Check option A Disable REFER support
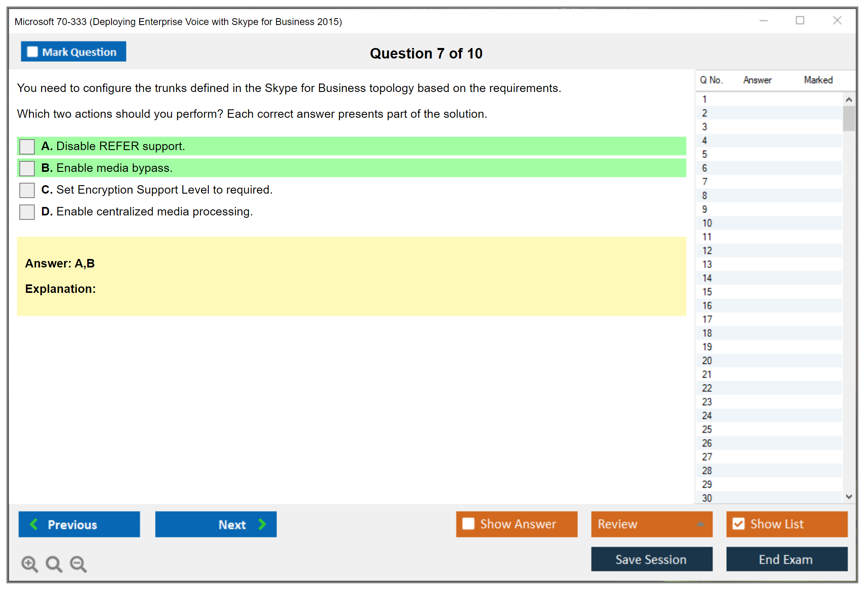Viewport: 868px width, 593px height. pos(27,146)
